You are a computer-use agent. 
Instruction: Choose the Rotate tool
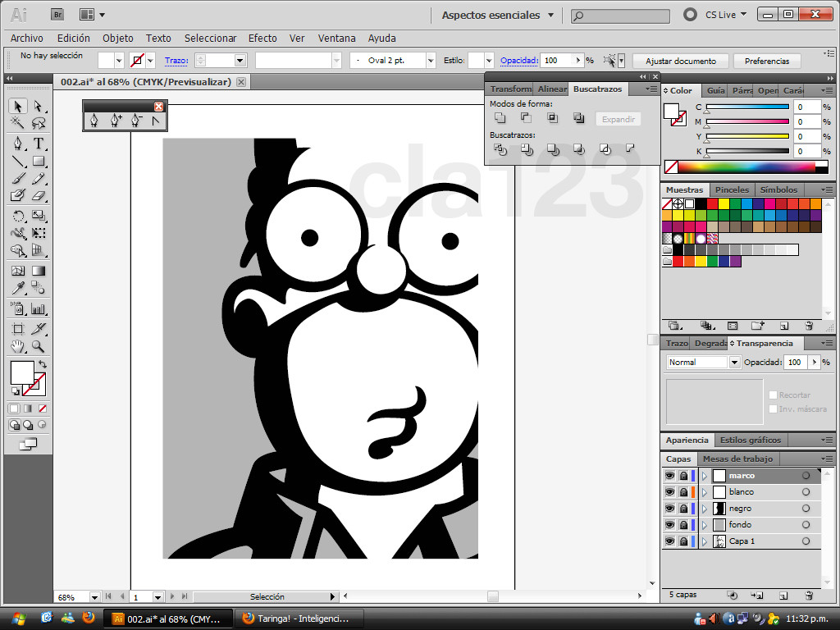click(x=18, y=216)
